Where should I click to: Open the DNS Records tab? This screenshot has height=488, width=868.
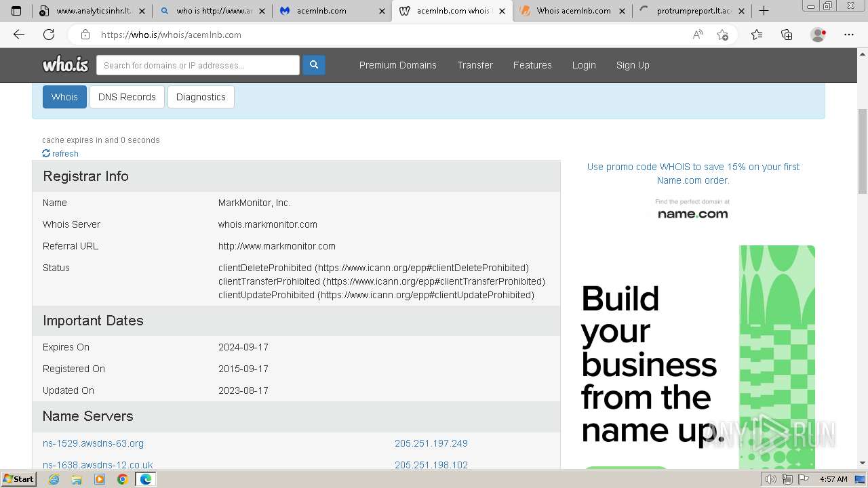point(127,97)
